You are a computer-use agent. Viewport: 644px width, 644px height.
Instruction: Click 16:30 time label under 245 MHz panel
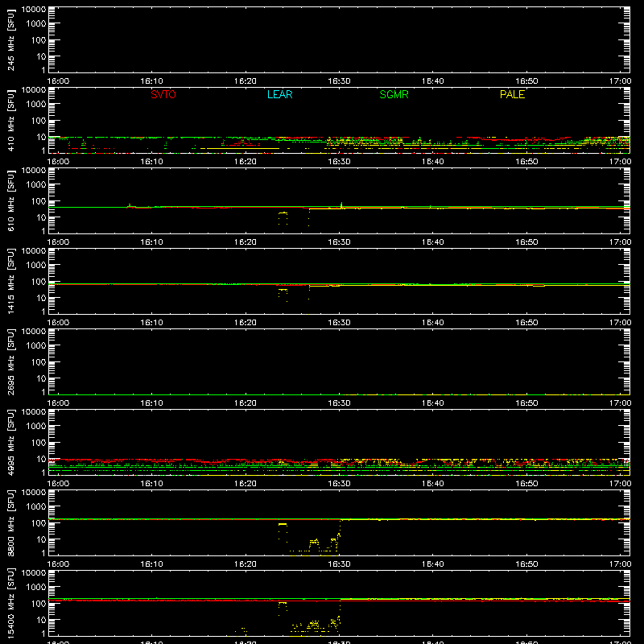click(x=339, y=81)
